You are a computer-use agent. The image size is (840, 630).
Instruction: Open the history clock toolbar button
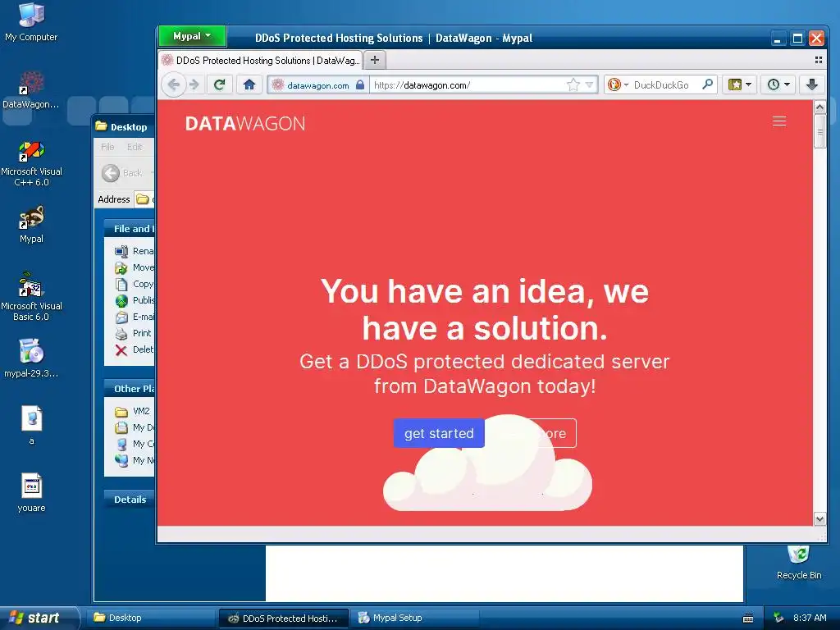click(x=778, y=84)
